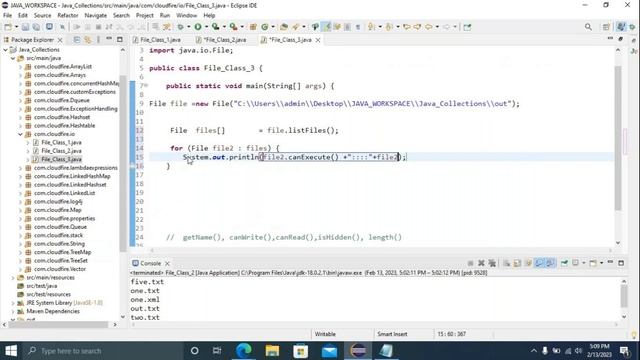The height and width of the screenshot is (360, 640).
Task: Click Eclipse icon in Windows taskbar
Action: pos(358,351)
